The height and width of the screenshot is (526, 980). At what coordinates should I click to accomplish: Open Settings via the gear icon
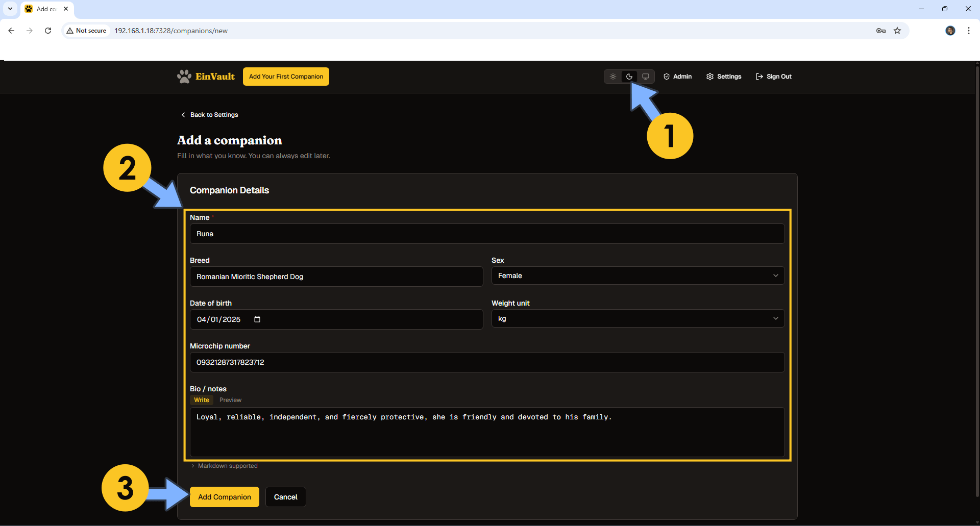710,77
